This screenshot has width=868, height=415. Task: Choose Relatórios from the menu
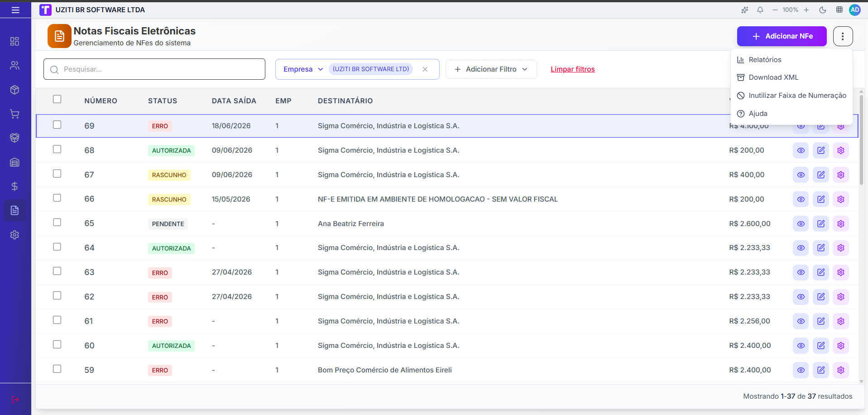[791, 60]
